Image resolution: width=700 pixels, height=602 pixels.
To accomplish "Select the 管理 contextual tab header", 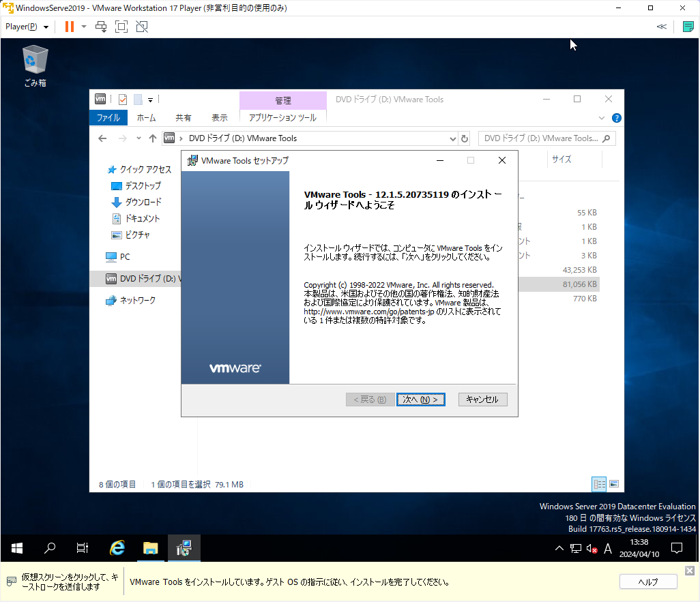I will (x=283, y=100).
